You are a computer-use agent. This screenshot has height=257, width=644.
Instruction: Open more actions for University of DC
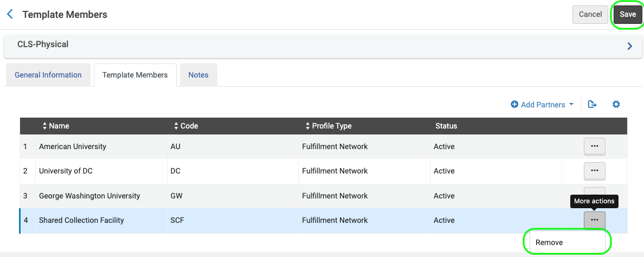594,171
